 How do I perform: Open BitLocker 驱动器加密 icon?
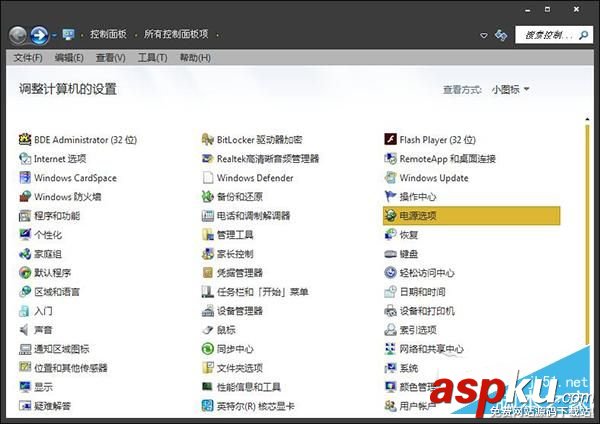click(207, 139)
